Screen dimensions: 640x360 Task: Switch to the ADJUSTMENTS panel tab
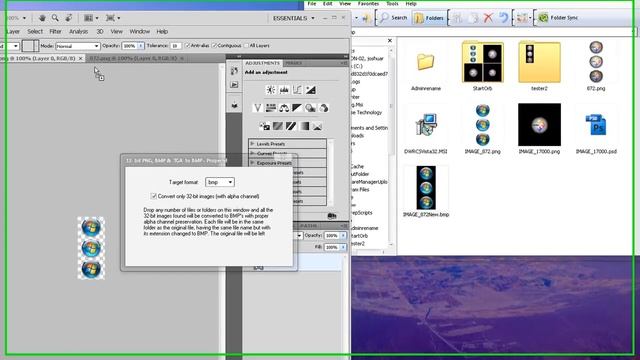262,63
